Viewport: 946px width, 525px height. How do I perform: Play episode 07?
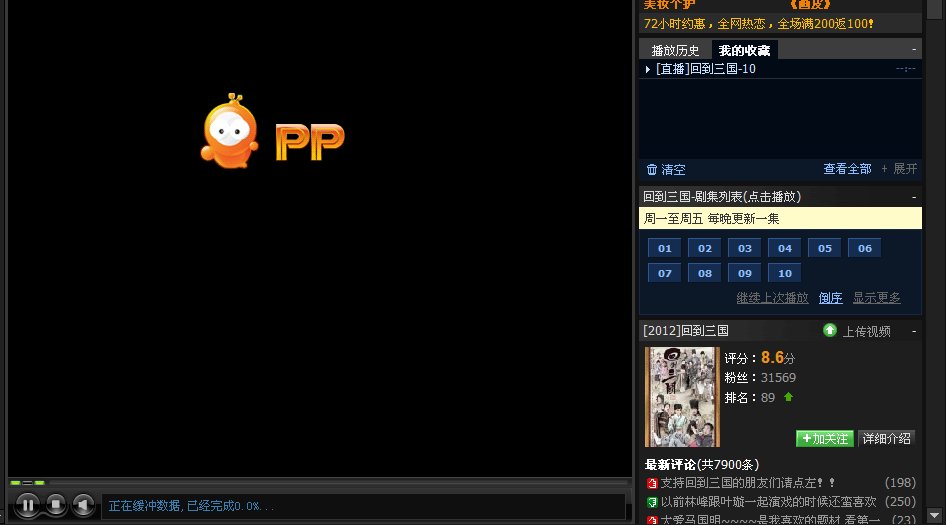(664, 273)
